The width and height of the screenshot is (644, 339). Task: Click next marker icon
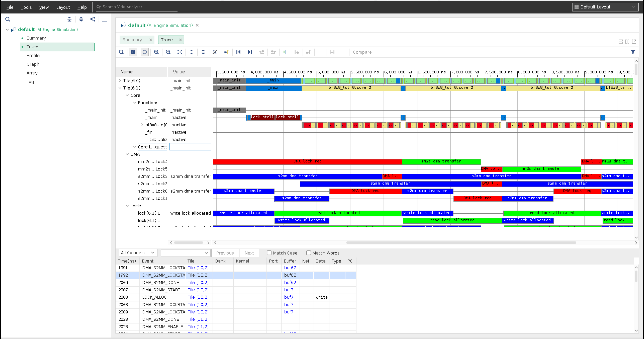click(309, 52)
